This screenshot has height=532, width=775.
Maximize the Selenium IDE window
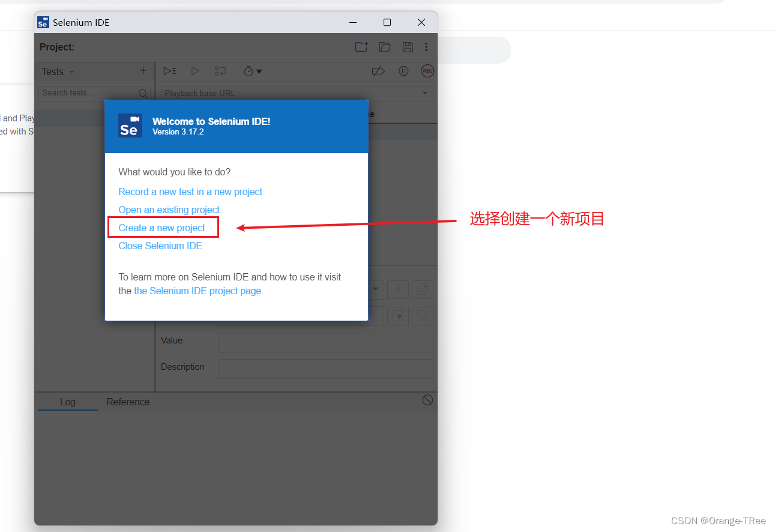pyautogui.click(x=387, y=22)
